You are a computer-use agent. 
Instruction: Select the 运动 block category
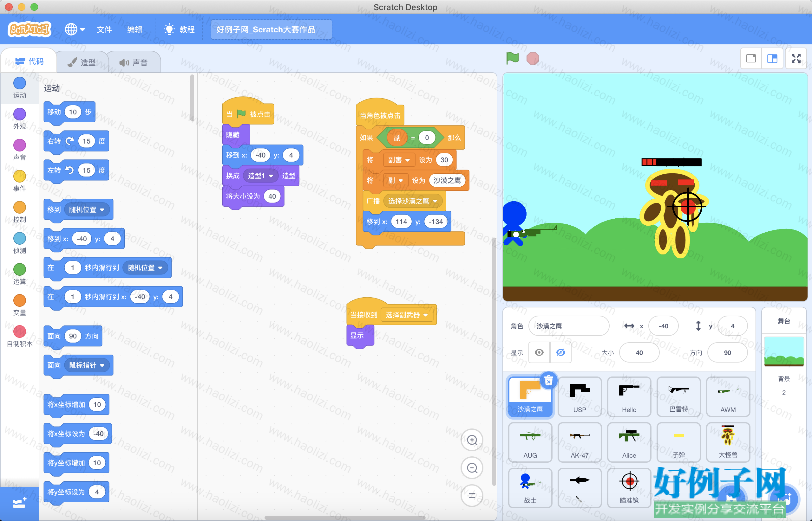coord(20,87)
